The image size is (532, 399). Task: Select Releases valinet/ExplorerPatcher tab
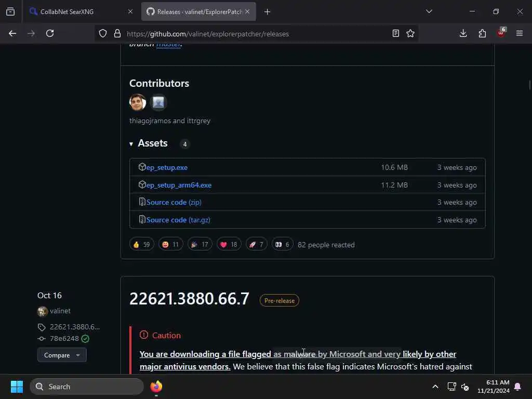198,12
